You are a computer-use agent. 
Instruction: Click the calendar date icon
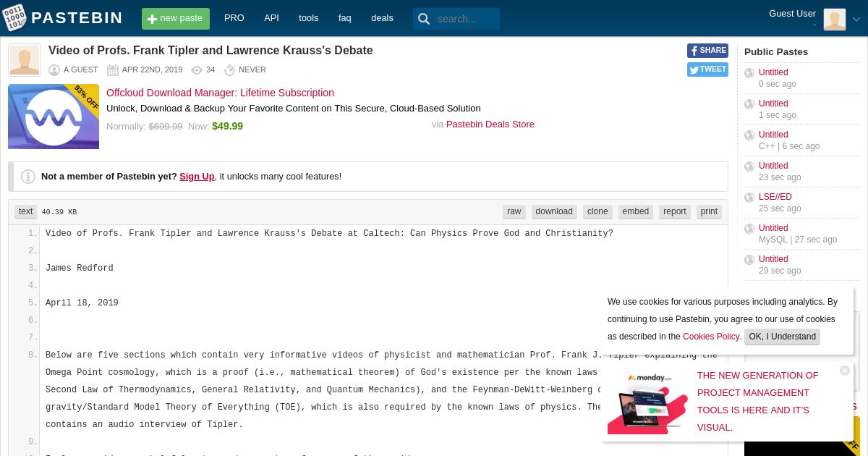113,70
